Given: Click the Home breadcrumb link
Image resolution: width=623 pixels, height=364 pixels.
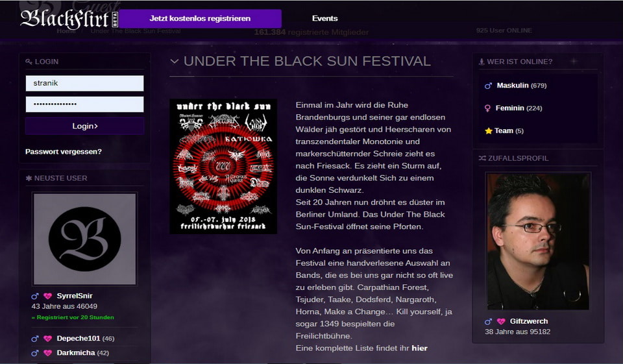Looking at the screenshot, I should (66, 31).
